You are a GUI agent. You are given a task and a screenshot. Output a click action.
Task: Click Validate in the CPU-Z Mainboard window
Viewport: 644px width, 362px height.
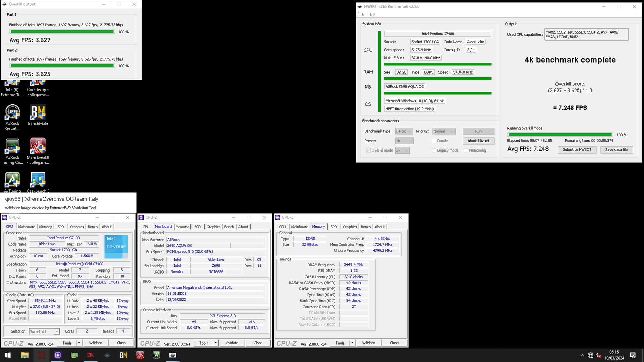point(232,343)
